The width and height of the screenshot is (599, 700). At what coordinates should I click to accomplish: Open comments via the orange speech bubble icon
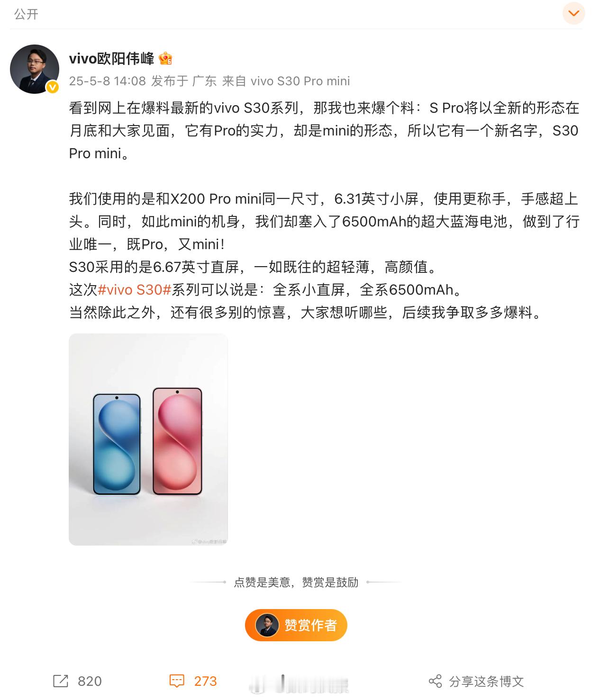[177, 681]
